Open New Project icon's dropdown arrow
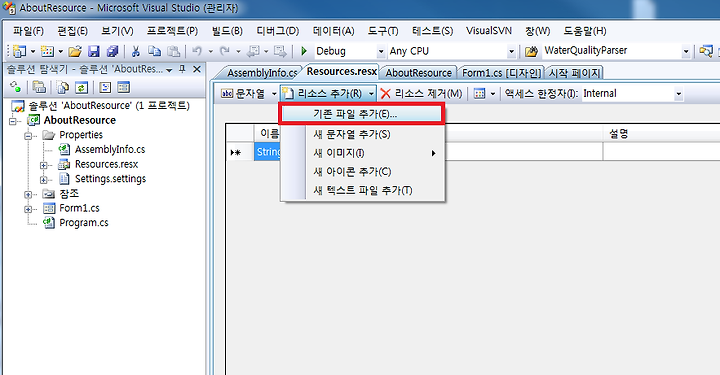The height and width of the screenshot is (375, 720). pyautogui.click(x=33, y=51)
